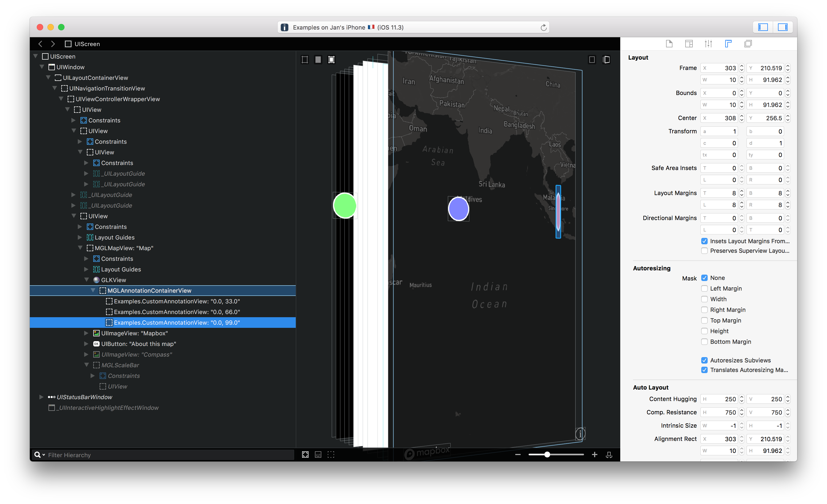Check the Left Margin autoresizing mask
Viewport: 827px width, 504px height.
point(704,288)
